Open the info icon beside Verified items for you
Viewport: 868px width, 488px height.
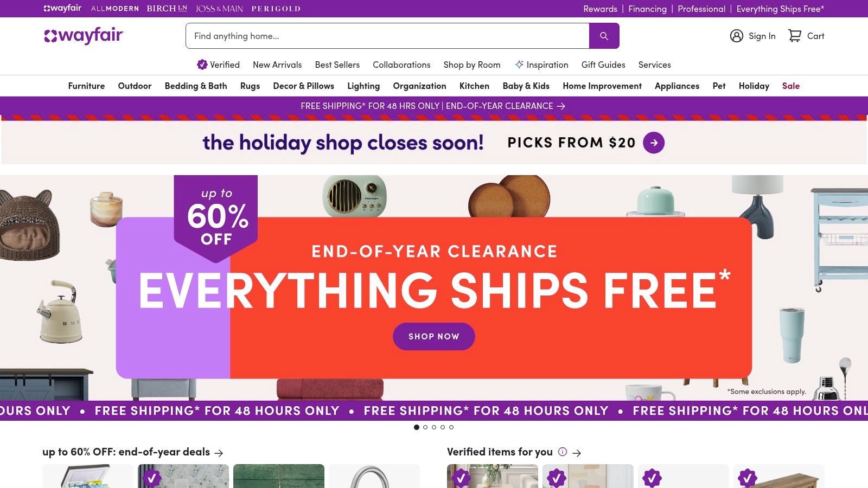[x=563, y=452]
